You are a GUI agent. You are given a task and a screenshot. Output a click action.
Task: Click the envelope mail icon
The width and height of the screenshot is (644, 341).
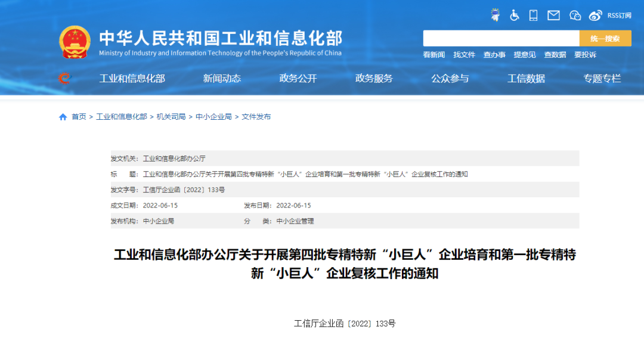tap(554, 15)
